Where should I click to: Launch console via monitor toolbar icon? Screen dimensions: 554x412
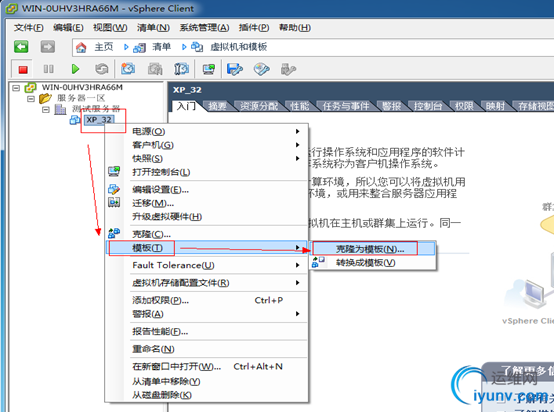click(x=209, y=69)
